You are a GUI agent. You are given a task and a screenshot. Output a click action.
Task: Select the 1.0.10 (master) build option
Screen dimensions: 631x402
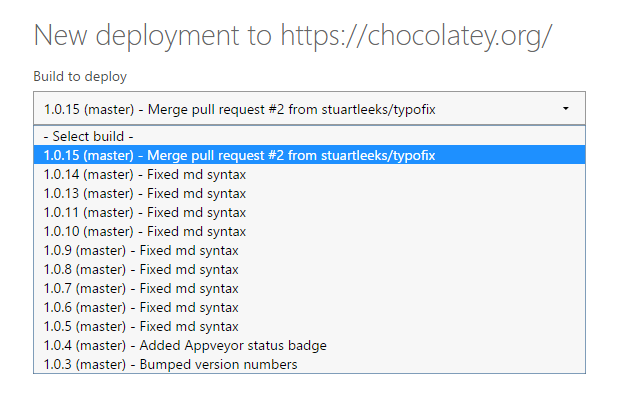coord(145,231)
